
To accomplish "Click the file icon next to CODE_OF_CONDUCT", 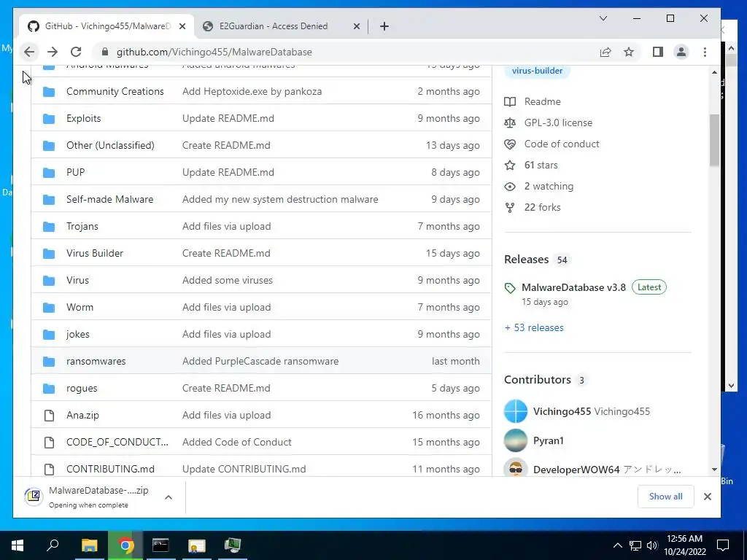I will coord(49,443).
